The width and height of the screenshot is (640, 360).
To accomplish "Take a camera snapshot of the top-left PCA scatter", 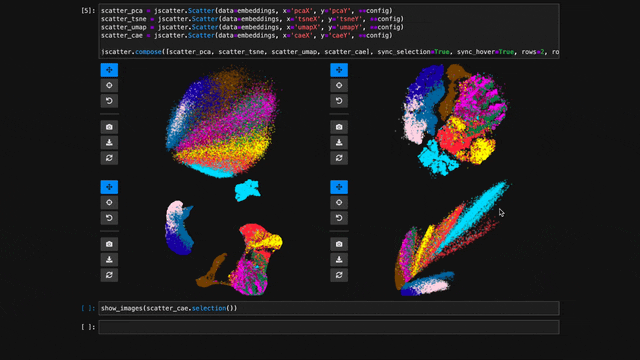I will click(x=109, y=127).
